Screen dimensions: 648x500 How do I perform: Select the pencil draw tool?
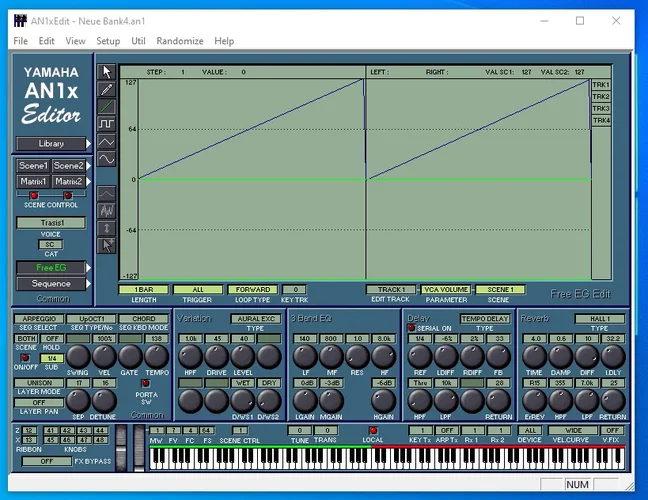(106, 89)
